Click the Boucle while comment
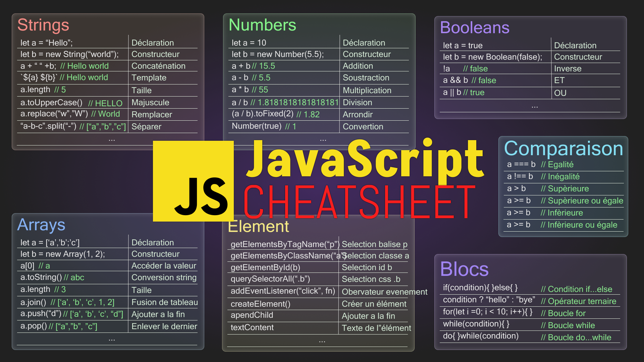The width and height of the screenshot is (644, 362). click(x=568, y=325)
